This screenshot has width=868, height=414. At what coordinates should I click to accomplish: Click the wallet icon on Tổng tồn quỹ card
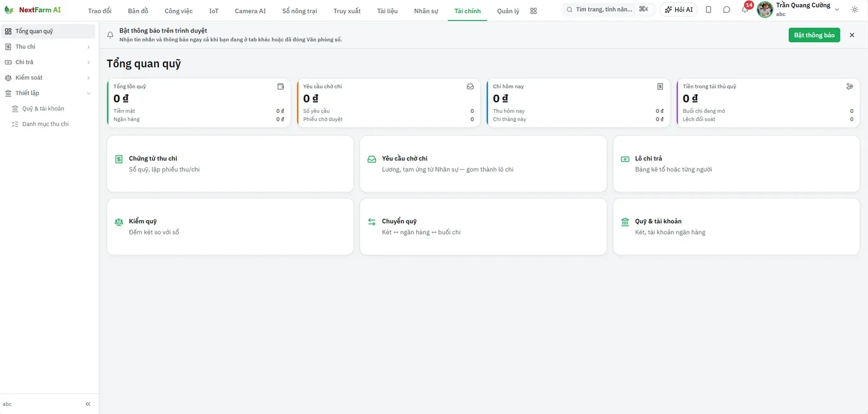280,87
